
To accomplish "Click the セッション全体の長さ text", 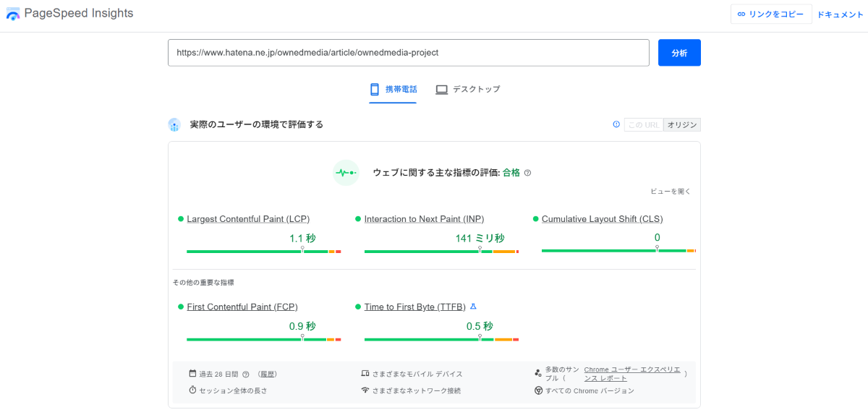I will (233, 390).
